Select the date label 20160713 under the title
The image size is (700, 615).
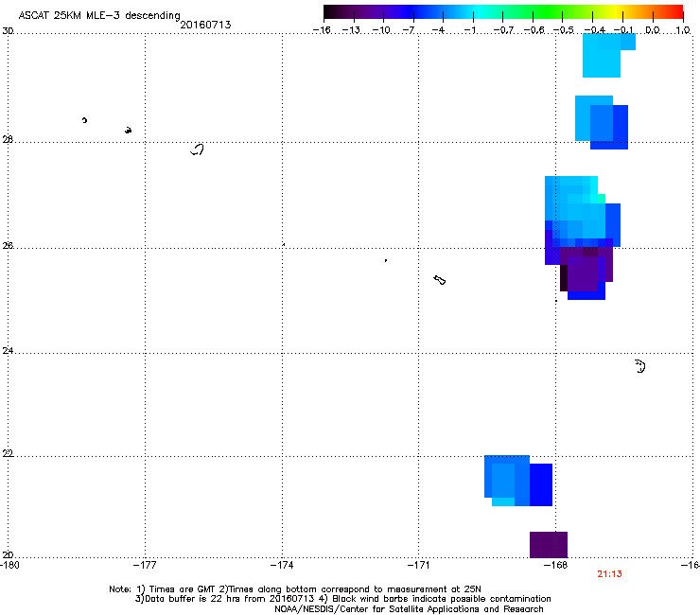tap(205, 25)
